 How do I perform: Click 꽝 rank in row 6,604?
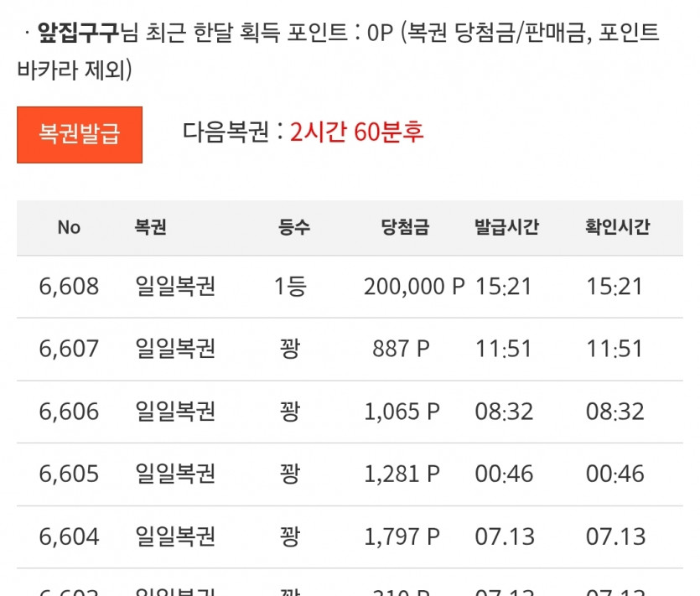click(290, 536)
